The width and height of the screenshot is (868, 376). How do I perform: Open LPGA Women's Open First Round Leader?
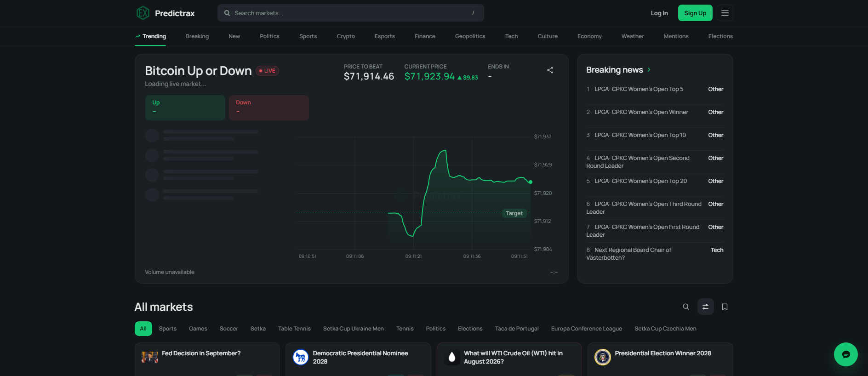(x=643, y=231)
